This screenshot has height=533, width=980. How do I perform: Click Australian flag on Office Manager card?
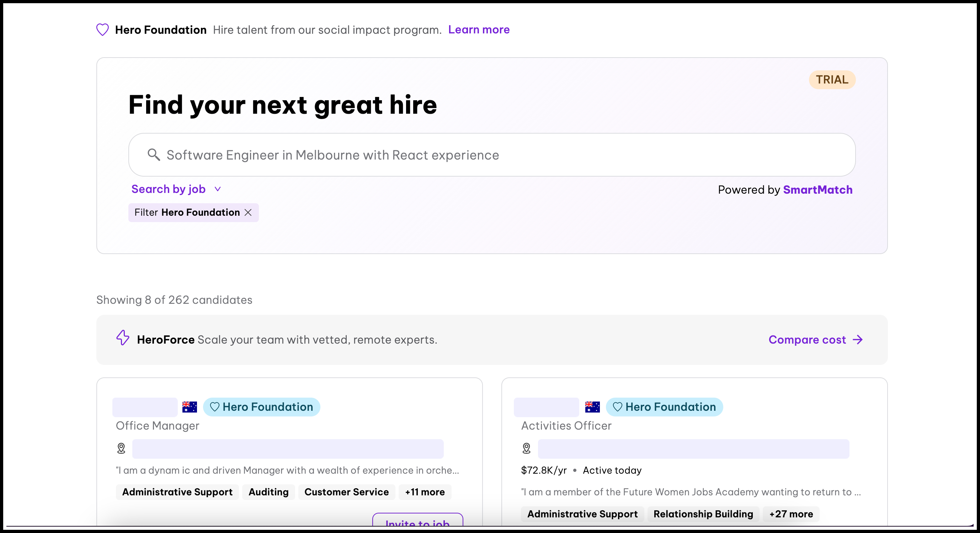click(x=190, y=407)
